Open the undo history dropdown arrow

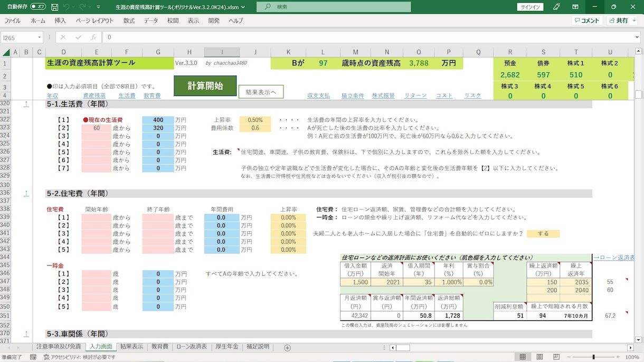(x=73, y=7)
